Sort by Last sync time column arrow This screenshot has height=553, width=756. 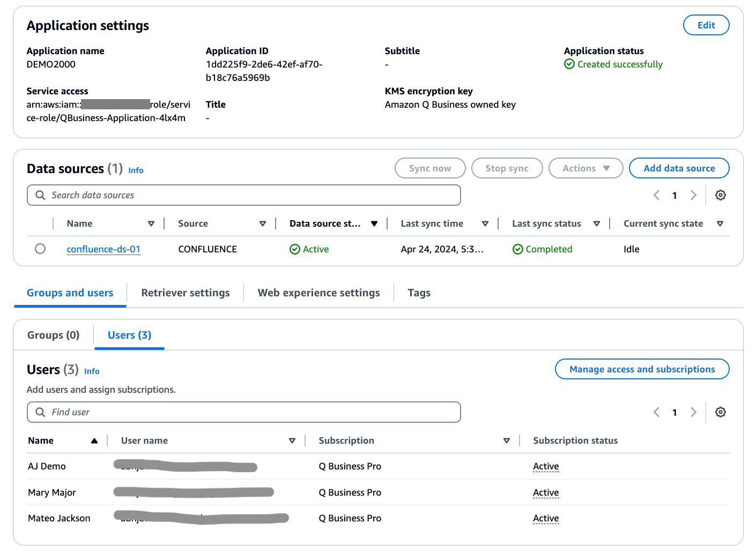click(x=485, y=224)
